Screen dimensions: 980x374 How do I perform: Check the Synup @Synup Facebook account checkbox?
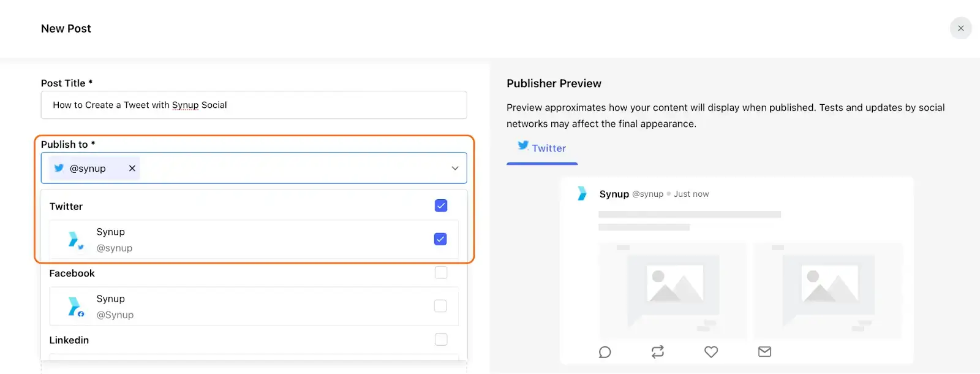(440, 306)
